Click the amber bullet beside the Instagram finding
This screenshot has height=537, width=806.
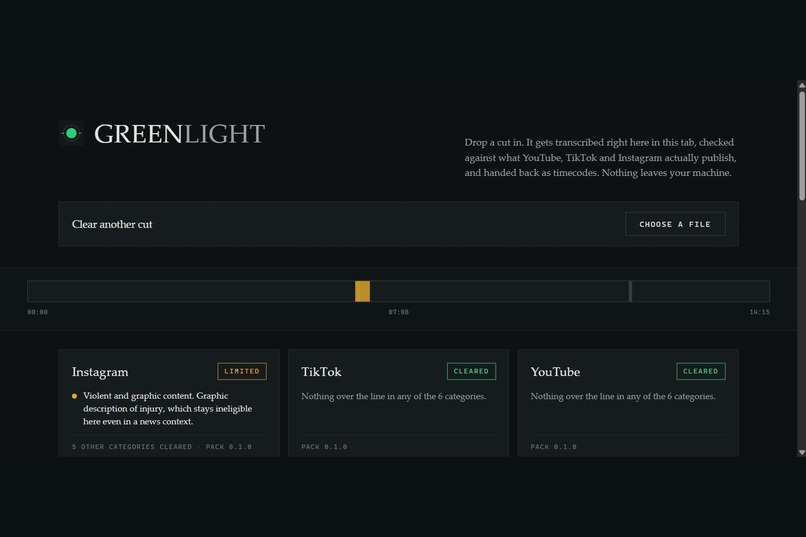pyautogui.click(x=75, y=396)
